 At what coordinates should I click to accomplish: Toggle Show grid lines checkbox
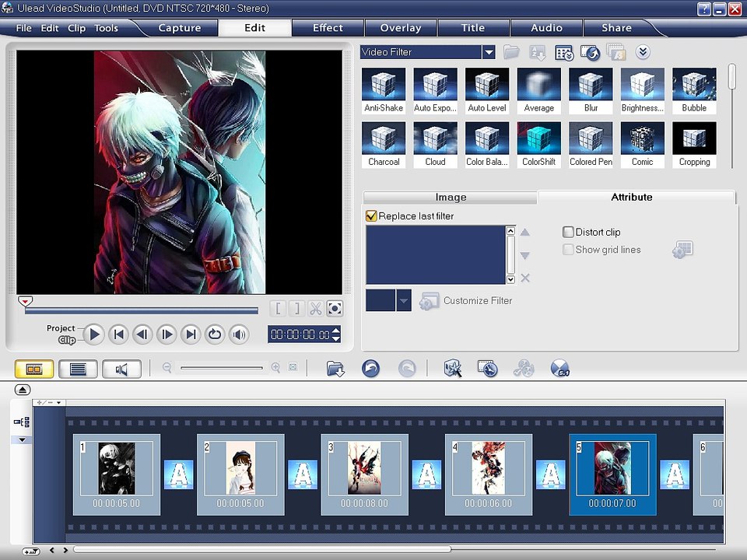[x=568, y=250]
